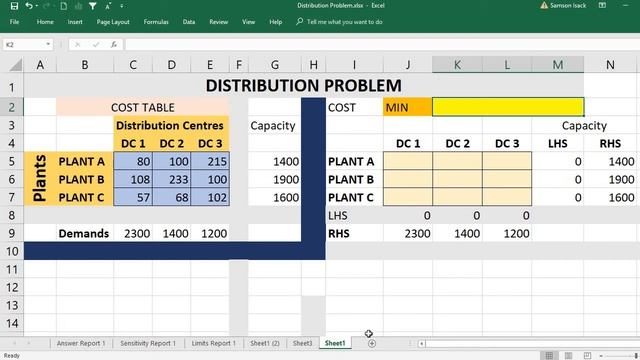Switch to Page Layout view icon
This screenshot has width=640, height=360.
(x=568, y=356)
